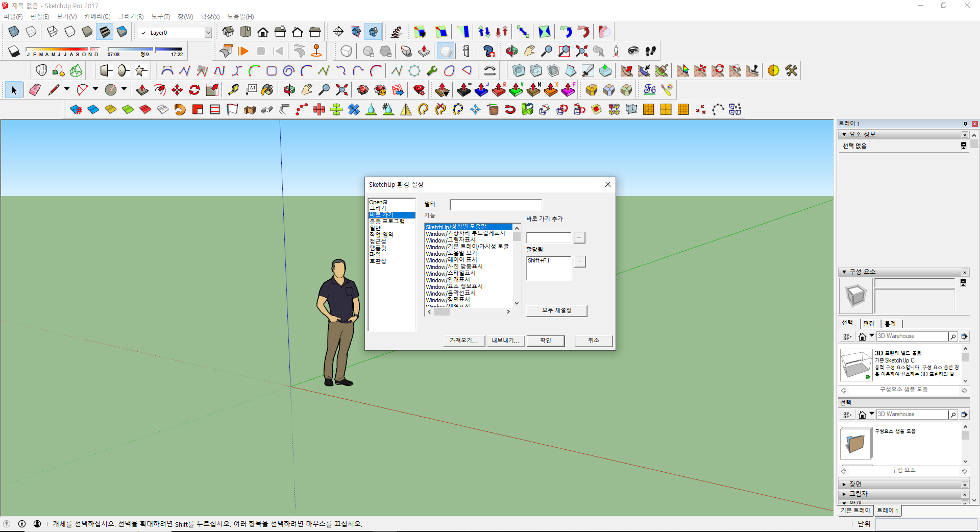Select the Walk footprints tool
Image resolution: width=980 pixels, height=532 pixels.
point(651,51)
